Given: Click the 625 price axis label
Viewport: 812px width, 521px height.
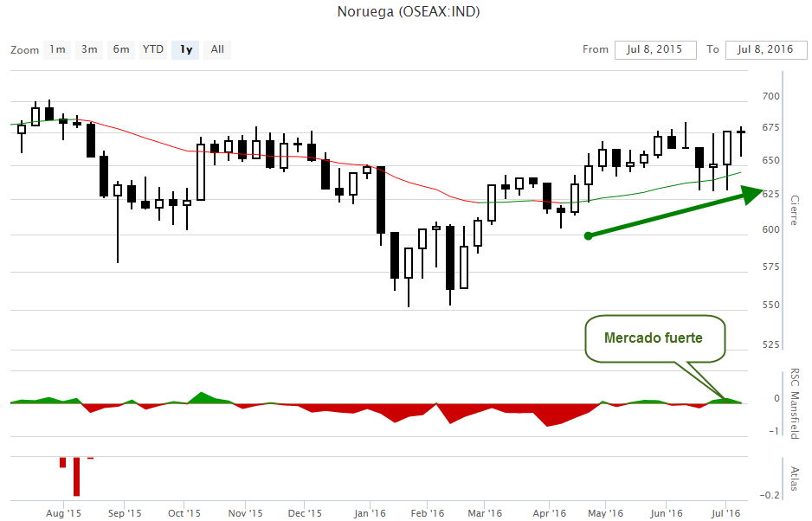Looking at the screenshot, I should coord(770,194).
